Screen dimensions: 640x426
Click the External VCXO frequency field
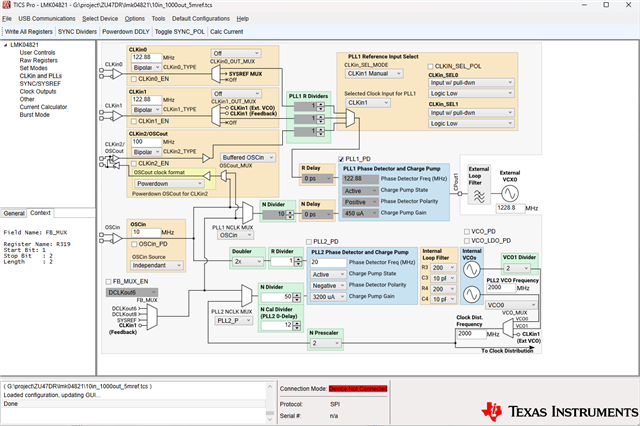[509, 208]
